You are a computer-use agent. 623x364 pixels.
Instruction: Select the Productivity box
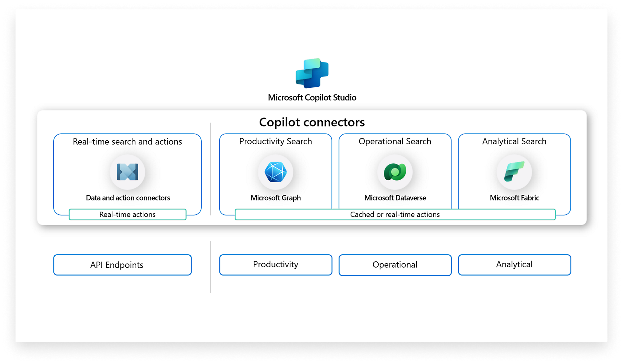(x=275, y=265)
